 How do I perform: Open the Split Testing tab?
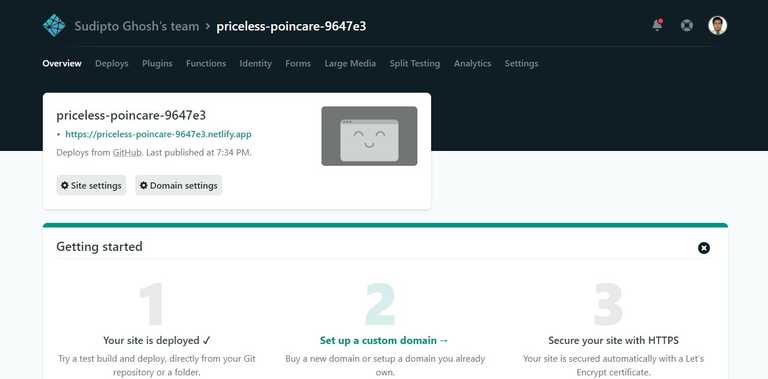click(x=415, y=64)
